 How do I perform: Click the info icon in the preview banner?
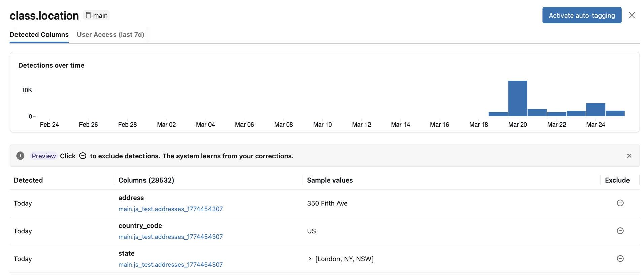pos(20,156)
